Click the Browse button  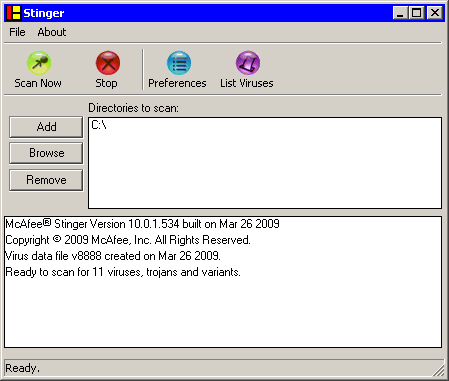(x=46, y=153)
